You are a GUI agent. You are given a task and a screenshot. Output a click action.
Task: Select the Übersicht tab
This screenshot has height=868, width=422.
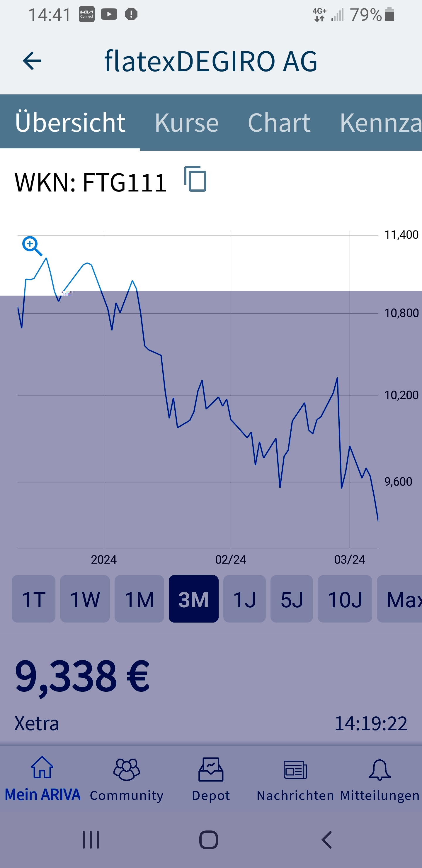tap(70, 123)
